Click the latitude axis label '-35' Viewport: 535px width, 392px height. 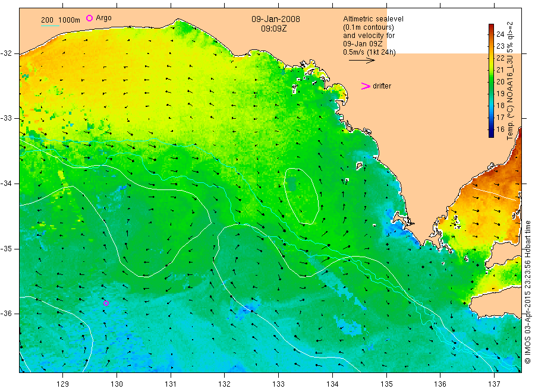[7, 248]
